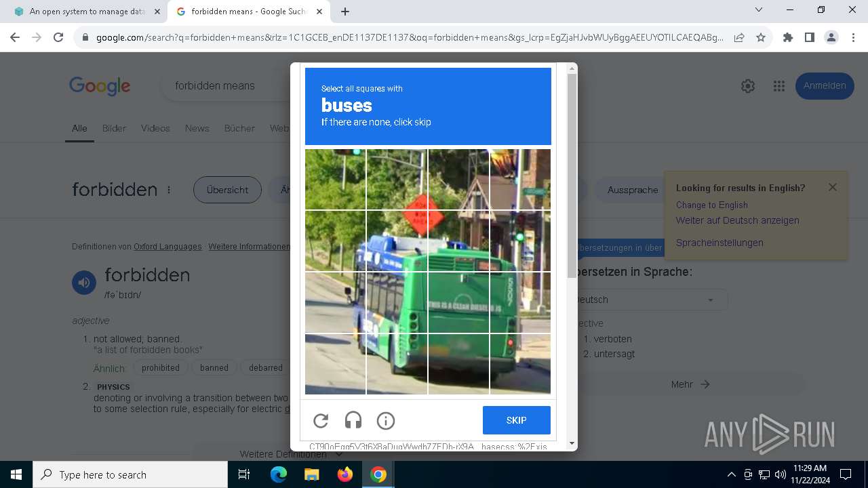Screen dimensions: 868x488
Task: Click Weiter auf Deutsch anzeigen
Action: point(738,220)
